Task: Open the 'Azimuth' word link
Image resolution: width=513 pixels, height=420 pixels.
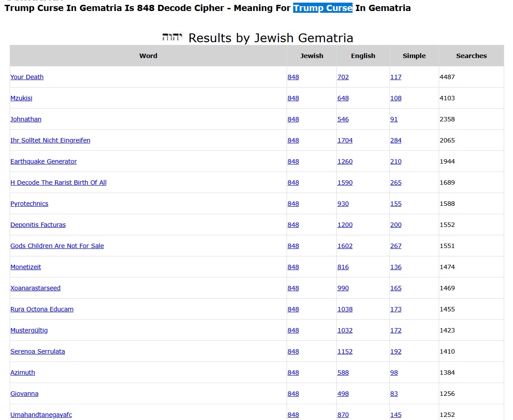Action: click(22, 373)
